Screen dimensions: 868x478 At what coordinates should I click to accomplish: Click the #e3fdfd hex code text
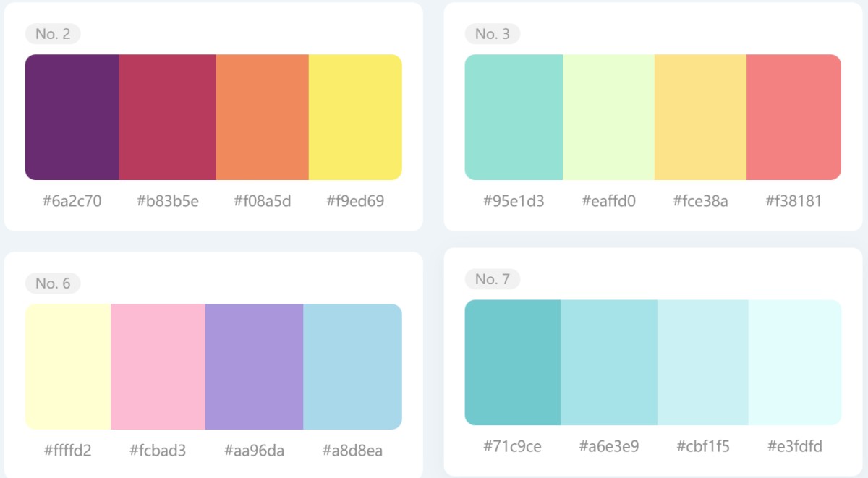pos(793,446)
